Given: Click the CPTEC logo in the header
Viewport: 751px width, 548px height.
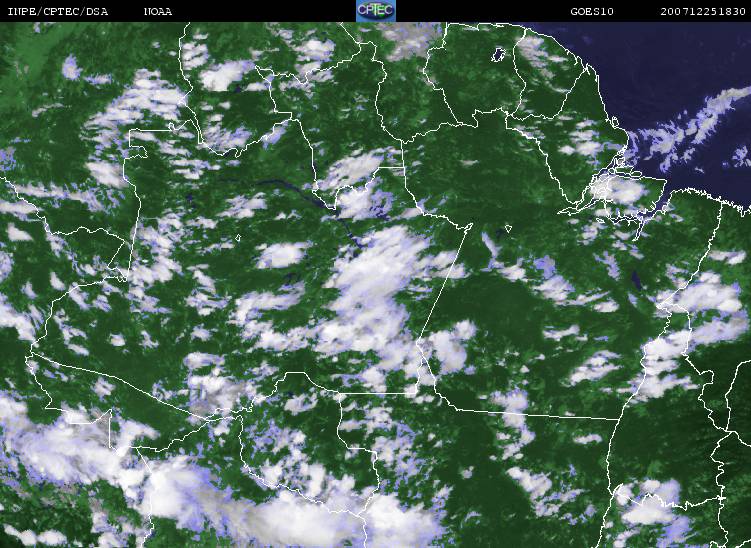Looking at the screenshot, I should click(376, 11).
